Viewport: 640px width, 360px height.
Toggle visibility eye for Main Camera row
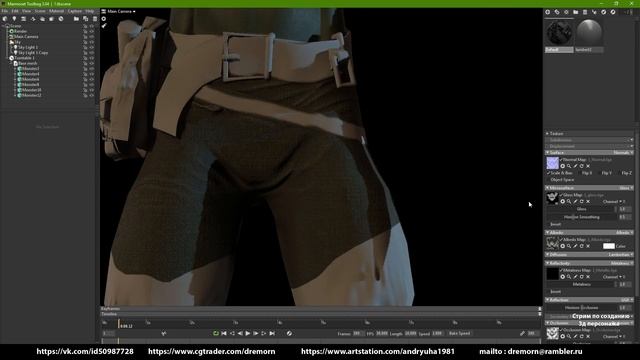click(91, 37)
